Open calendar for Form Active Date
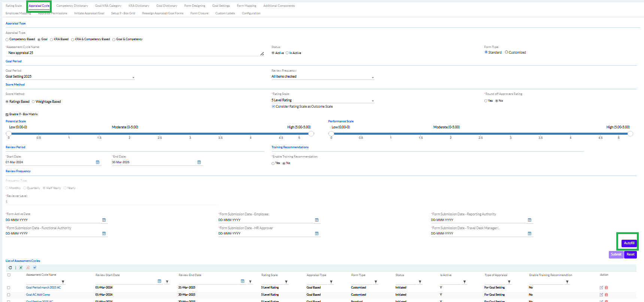The height and width of the screenshot is (302, 644). coord(104,220)
